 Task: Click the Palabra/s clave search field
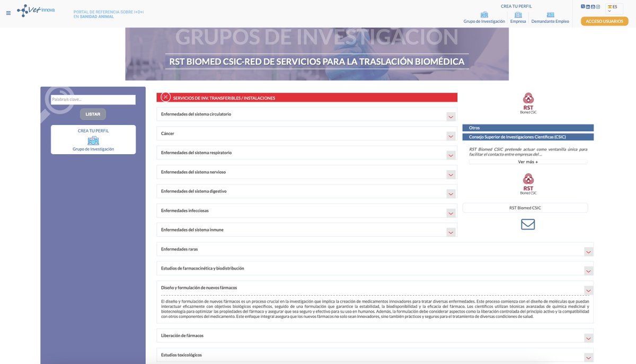pos(93,100)
